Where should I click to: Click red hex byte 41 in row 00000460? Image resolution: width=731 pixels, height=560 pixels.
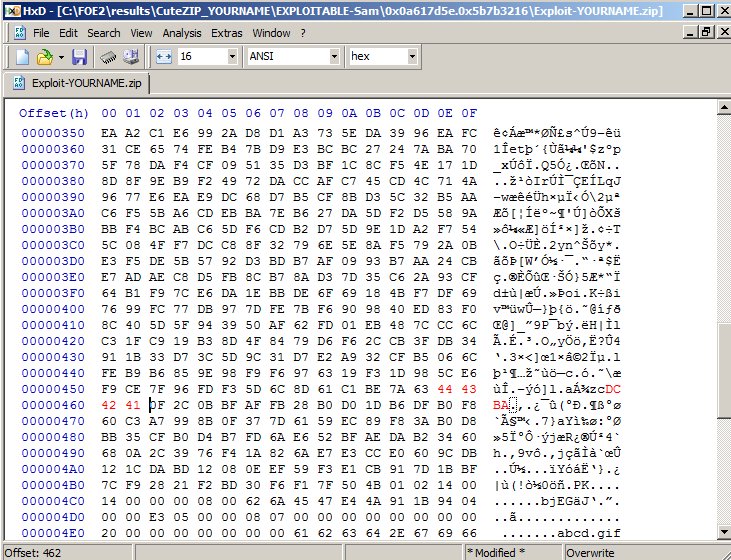(x=132, y=405)
